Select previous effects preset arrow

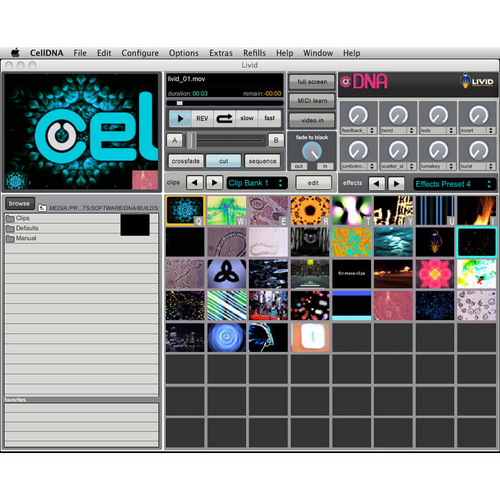pyautogui.click(x=377, y=184)
